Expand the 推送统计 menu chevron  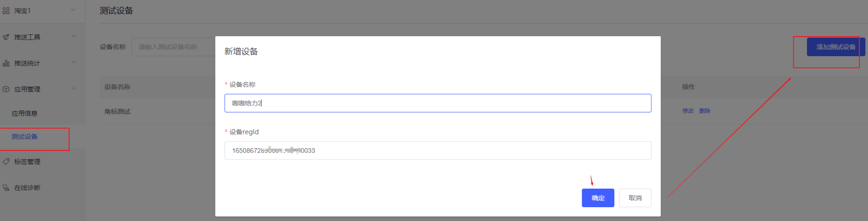(x=73, y=62)
